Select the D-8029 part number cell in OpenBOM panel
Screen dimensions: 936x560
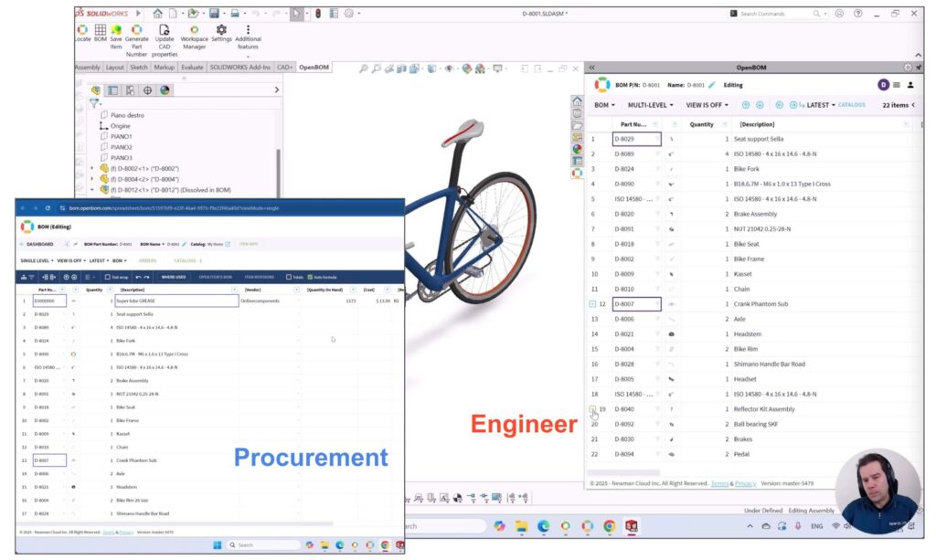click(x=636, y=139)
